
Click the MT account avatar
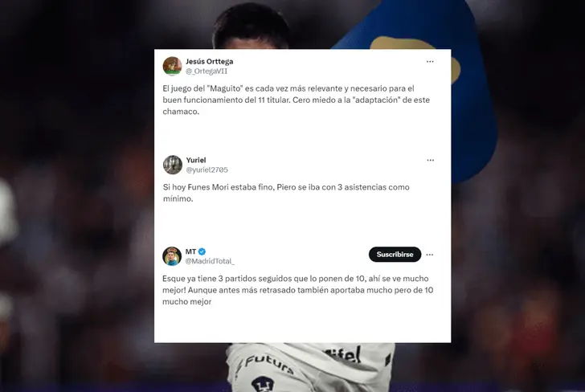pyautogui.click(x=172, y=256)
